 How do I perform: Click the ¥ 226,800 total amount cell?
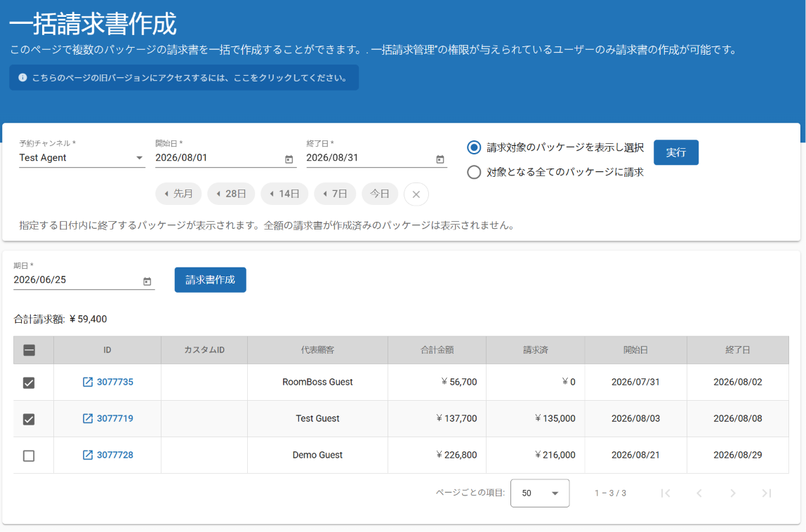437,455
